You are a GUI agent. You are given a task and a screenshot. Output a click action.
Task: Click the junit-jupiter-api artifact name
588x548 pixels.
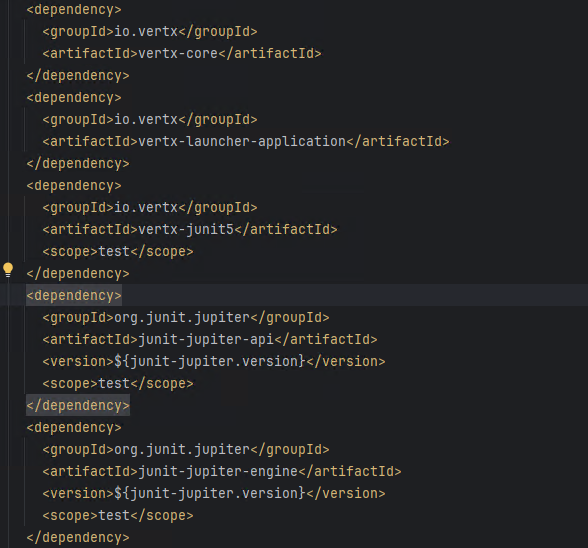pyautogui.click(x=206, y=339)
